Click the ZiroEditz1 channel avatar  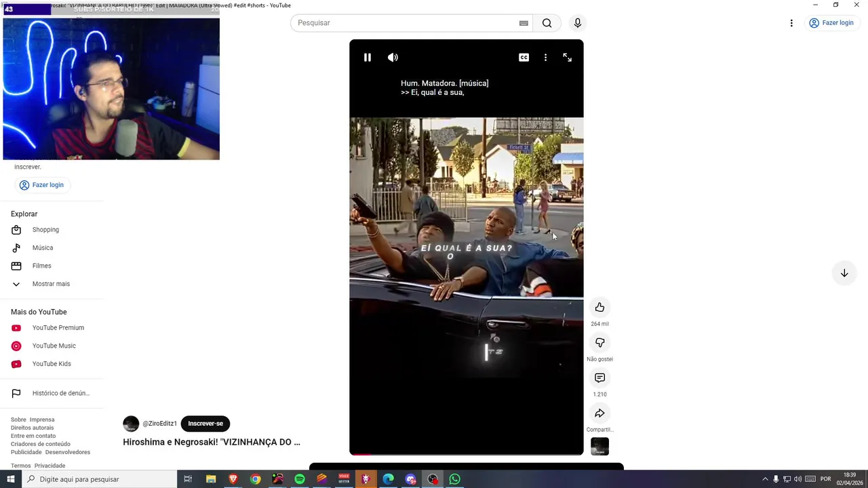pyautogui.click(x=131, y=424)
